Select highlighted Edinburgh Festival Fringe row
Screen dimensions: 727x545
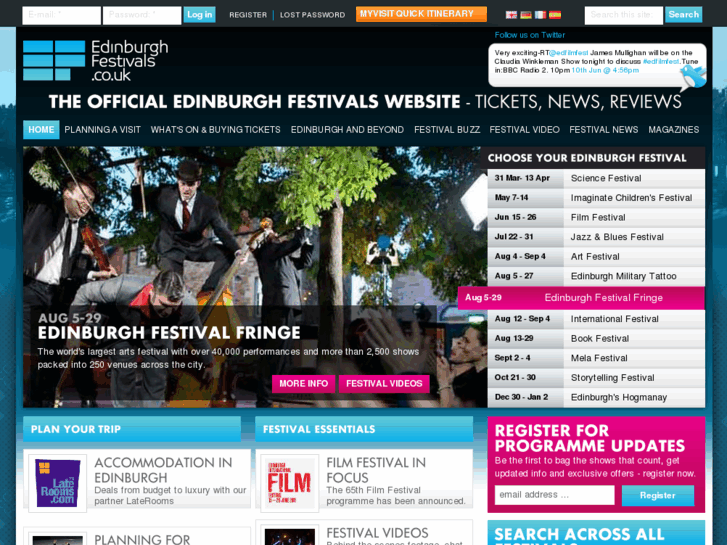tap(581, 298)
